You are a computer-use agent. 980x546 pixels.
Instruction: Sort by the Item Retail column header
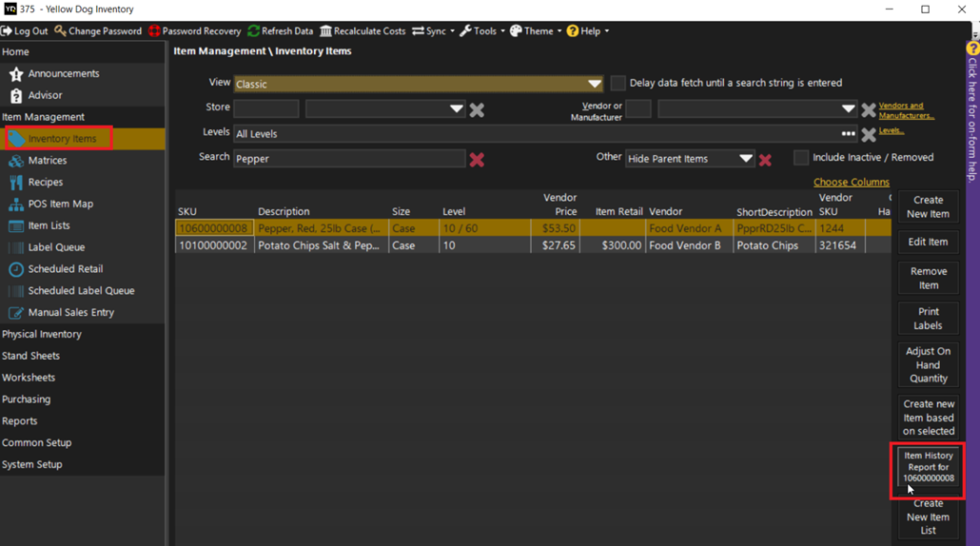click(x=618, y=212)
